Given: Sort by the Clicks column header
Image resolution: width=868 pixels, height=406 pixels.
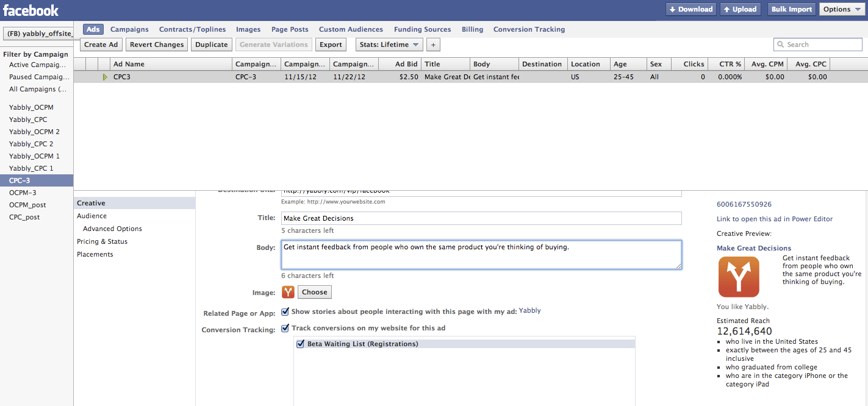Looking at the screenshot, I should click(x=689, y=64).
